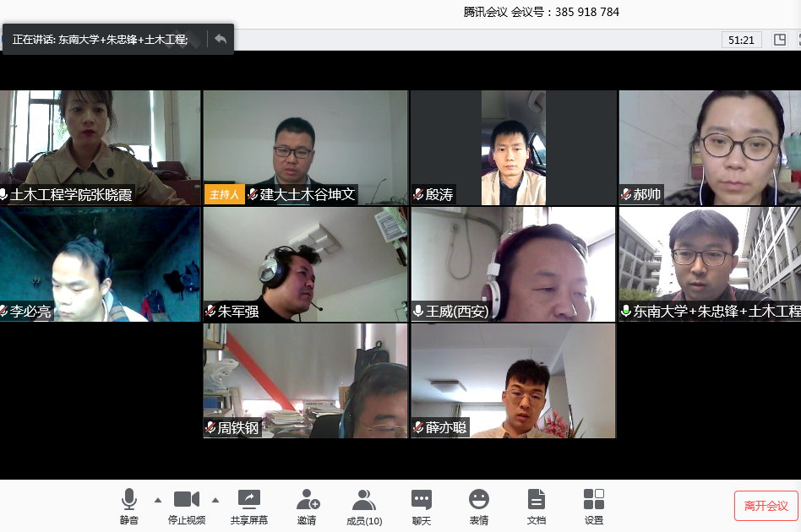Screen dimensions: 801x532
Task: Open 设置 settings in the toolbar
Action: click(594, 506)
